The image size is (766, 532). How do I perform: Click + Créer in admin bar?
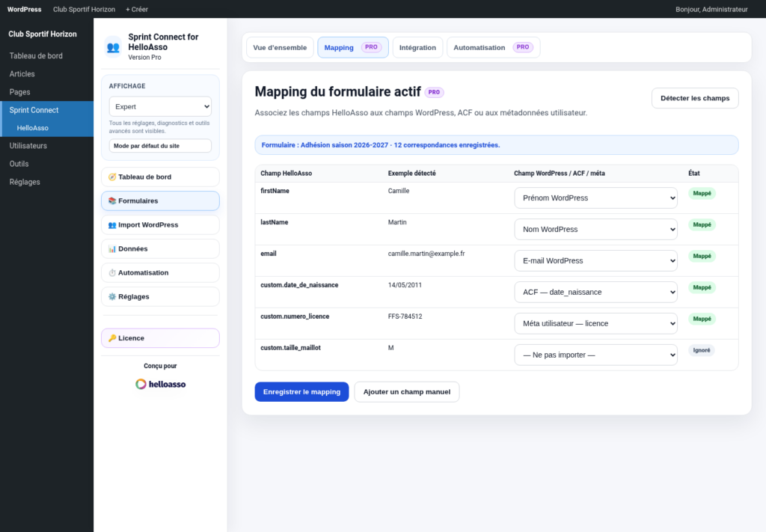(x=137, y=9)
